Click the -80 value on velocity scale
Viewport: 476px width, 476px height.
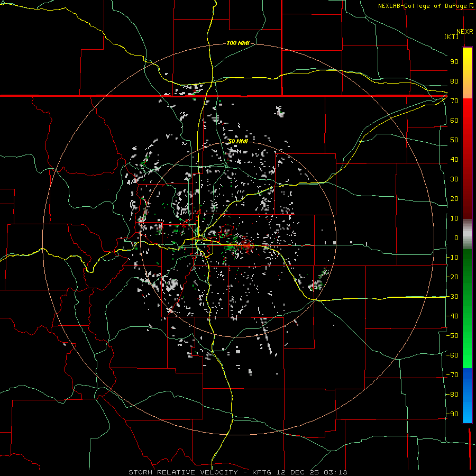(452, 395)
